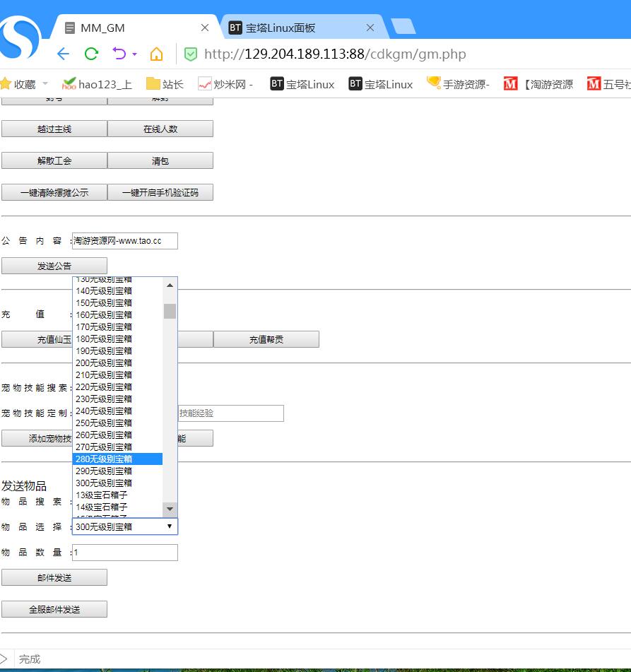
Task: Go to the browser home page icon
Action: coord(156,54)
